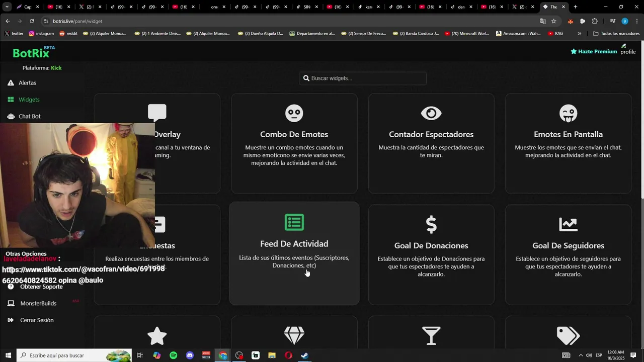Click the cocktail glass widget icon

[x=431, y=336]
